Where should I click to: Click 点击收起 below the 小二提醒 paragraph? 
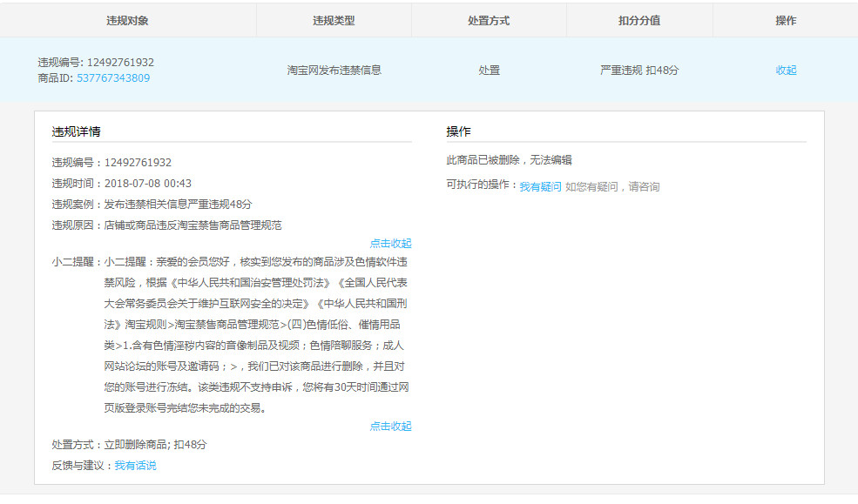click(390, 427)
